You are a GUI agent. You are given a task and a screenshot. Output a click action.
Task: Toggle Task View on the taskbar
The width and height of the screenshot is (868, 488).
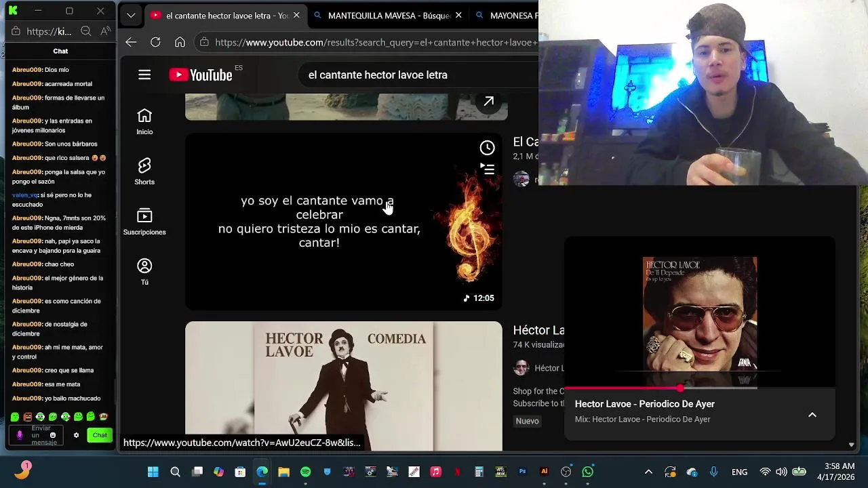(x=197, y=472)
